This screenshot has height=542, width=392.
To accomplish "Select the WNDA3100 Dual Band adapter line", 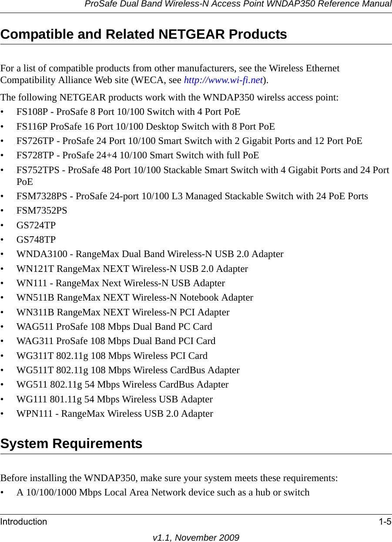I will click(150, 254).
